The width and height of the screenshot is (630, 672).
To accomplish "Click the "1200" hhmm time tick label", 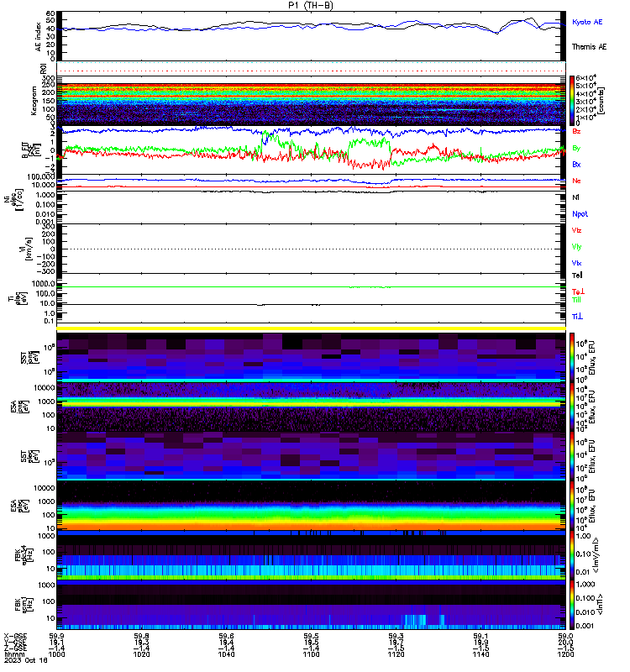I will point(565,654).
